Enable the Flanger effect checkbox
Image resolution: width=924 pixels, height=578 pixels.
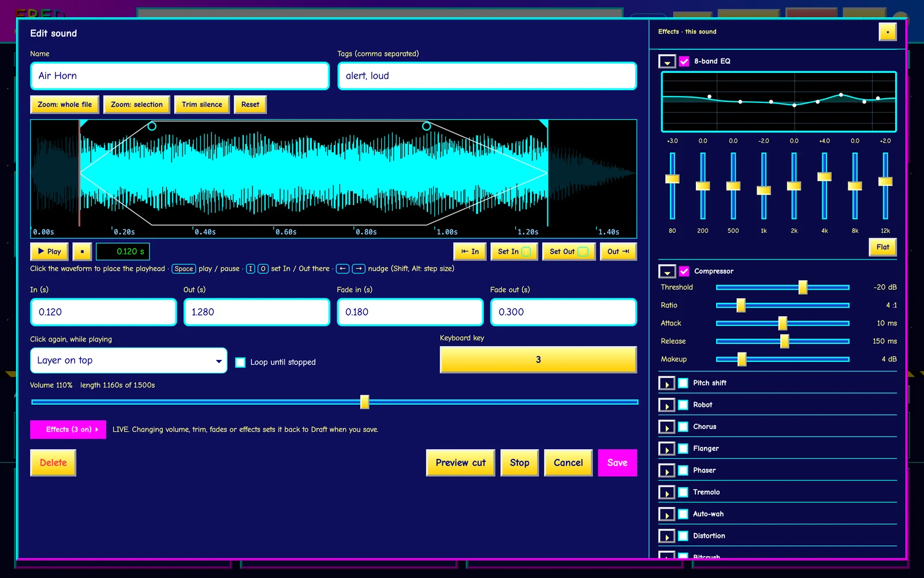pyautogui.click(x=683, y=449)
